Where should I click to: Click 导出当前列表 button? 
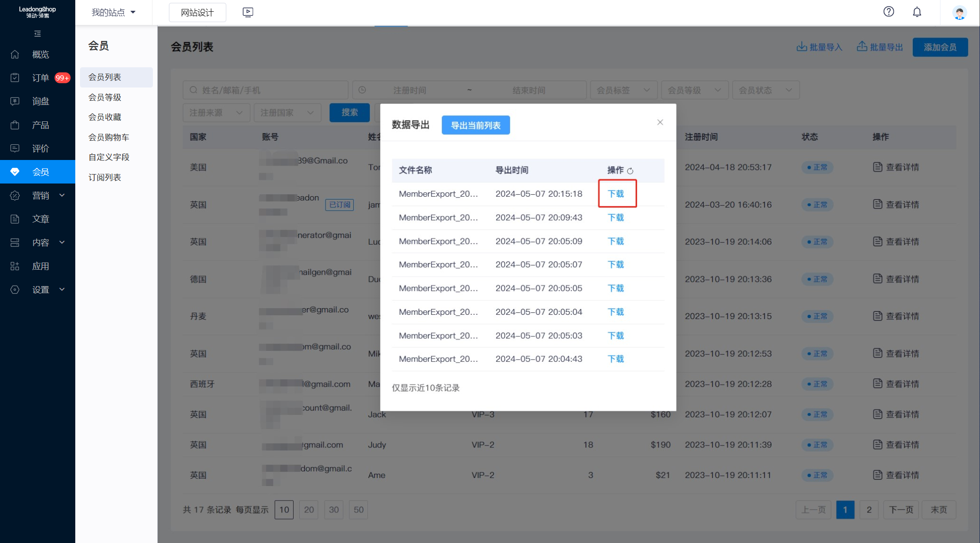coord(475,125)
